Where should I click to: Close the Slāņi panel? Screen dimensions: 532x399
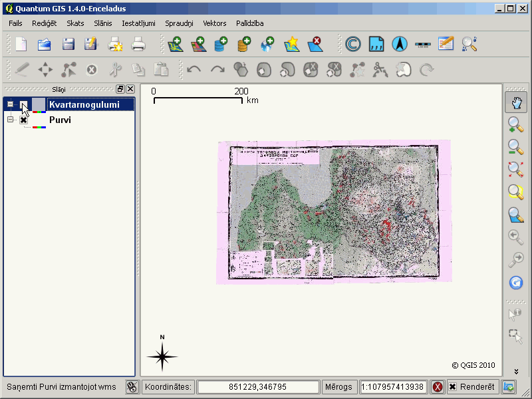tap(130, 89)
